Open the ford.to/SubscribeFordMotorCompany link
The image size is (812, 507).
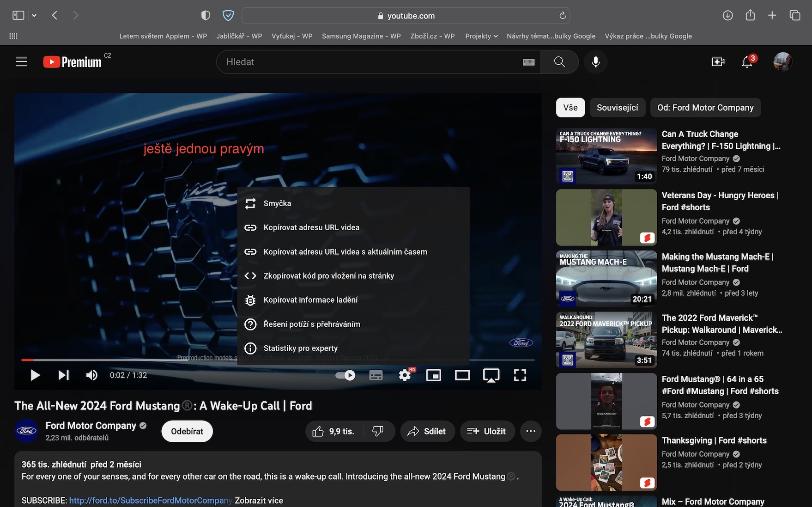click(150, 501)
